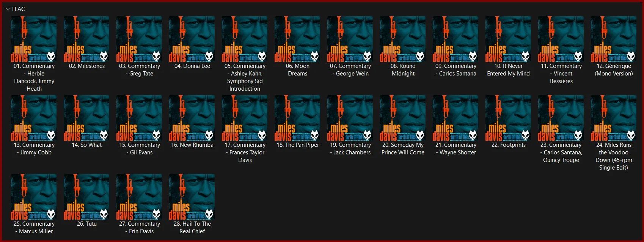This screenshot has height=242, width=644.
Task: Click the file name '08. Round Midnight'
Action: (x=403, y=70)
